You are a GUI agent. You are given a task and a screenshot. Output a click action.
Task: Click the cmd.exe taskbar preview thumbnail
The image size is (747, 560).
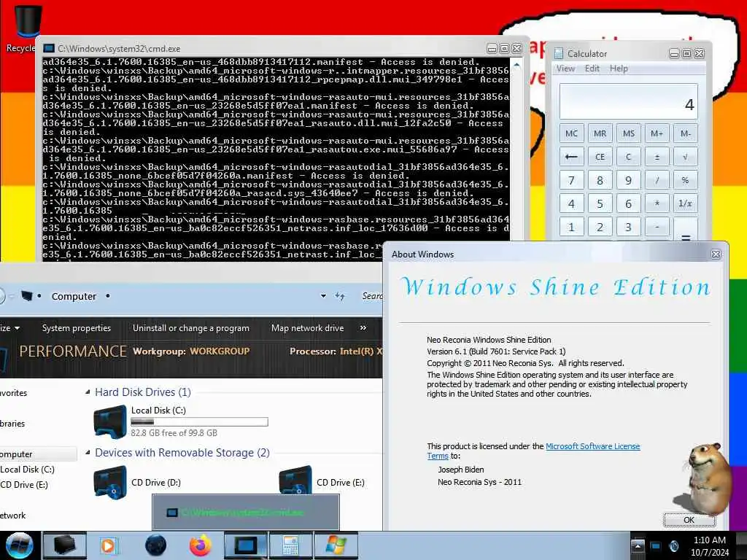pos(245,512)
